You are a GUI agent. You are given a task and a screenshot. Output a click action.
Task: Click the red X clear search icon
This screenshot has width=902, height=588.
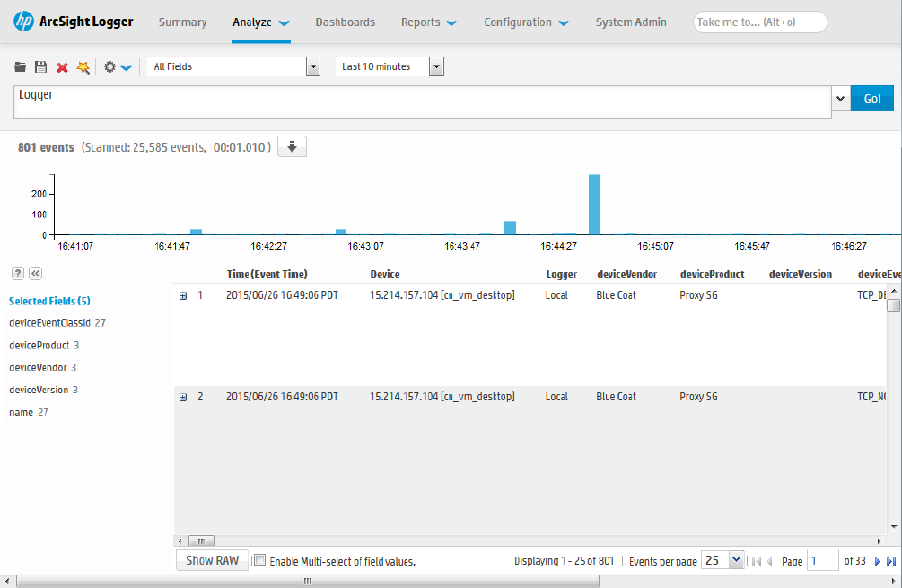(62, 67)
